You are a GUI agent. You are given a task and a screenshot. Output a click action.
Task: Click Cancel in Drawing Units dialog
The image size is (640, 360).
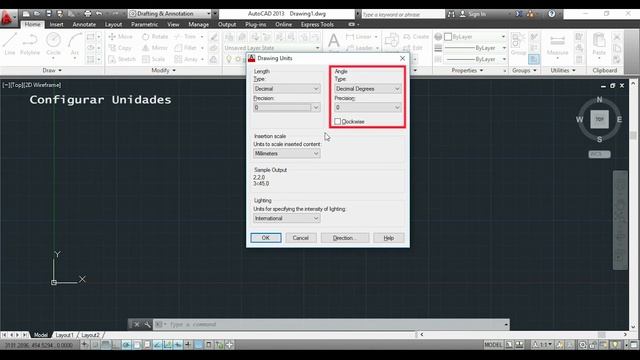tap(300, 238)
